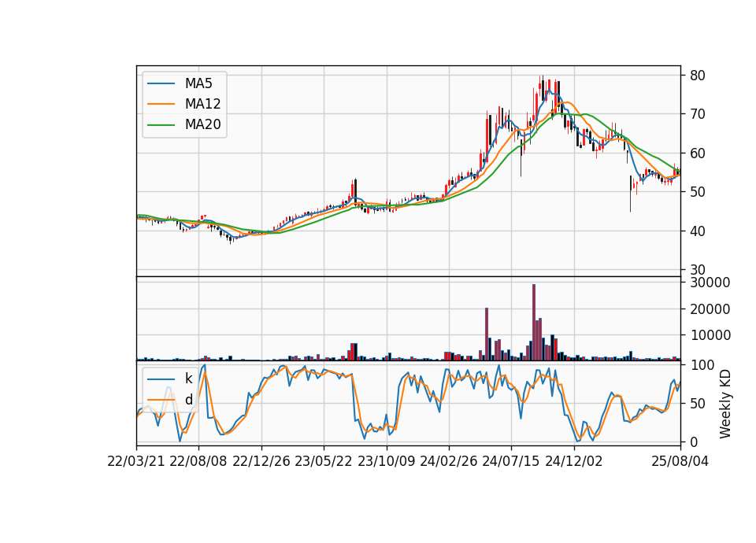This screenshot has width=756, height=543.
Task: Click the orange MA12 legend line sample
Action: pos(161,104)
